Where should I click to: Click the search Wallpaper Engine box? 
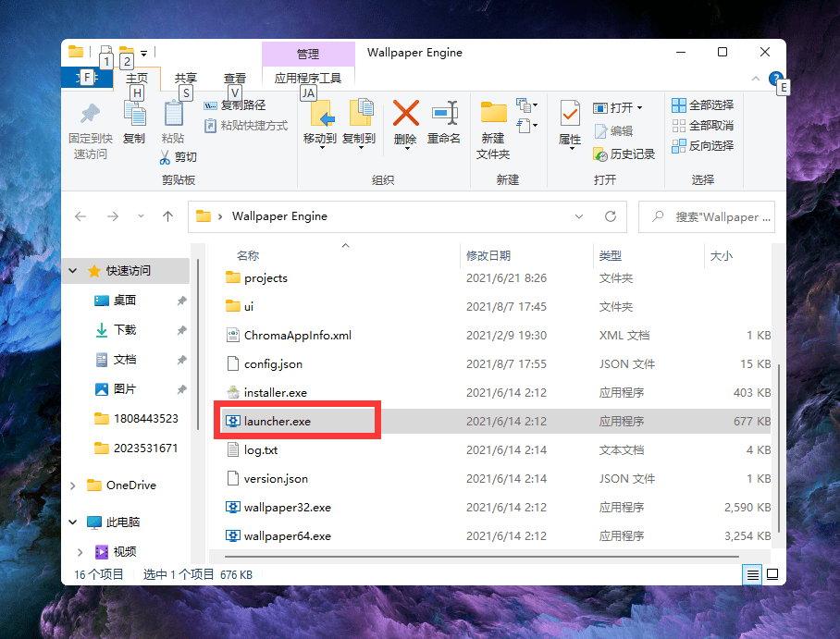pyautogui.click(x=707, y=217)
